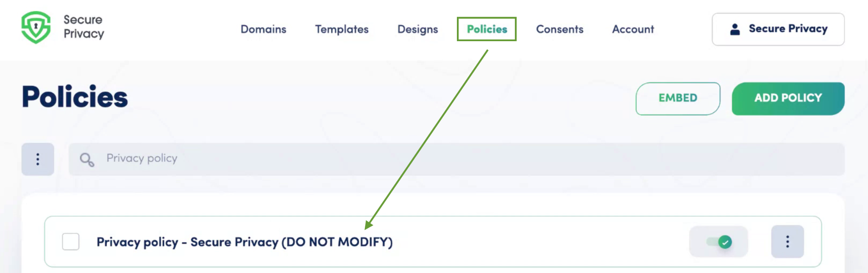The height and width of the screenshot is (273, 868).
Task: Click the EMBED button
Action: 677,98
